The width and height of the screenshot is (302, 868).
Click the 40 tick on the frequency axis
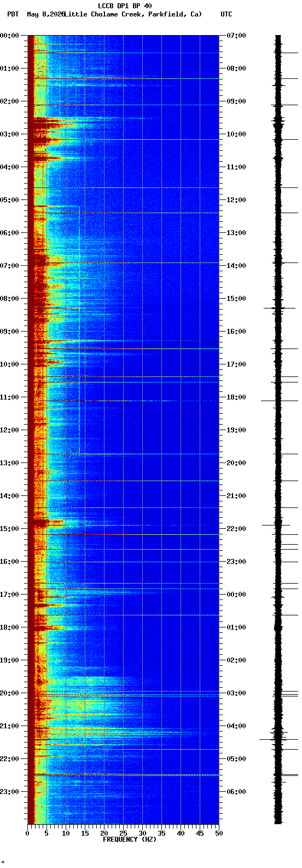(x=181, y=833)
